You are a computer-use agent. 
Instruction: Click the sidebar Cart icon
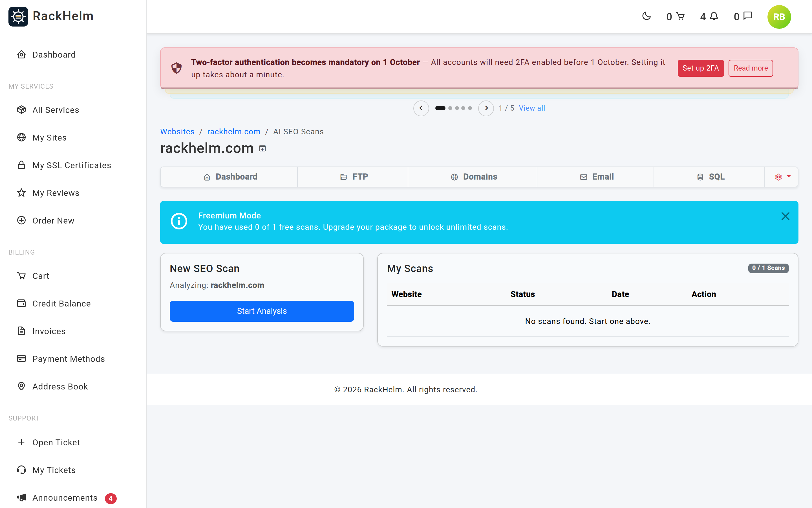(21, 275)
